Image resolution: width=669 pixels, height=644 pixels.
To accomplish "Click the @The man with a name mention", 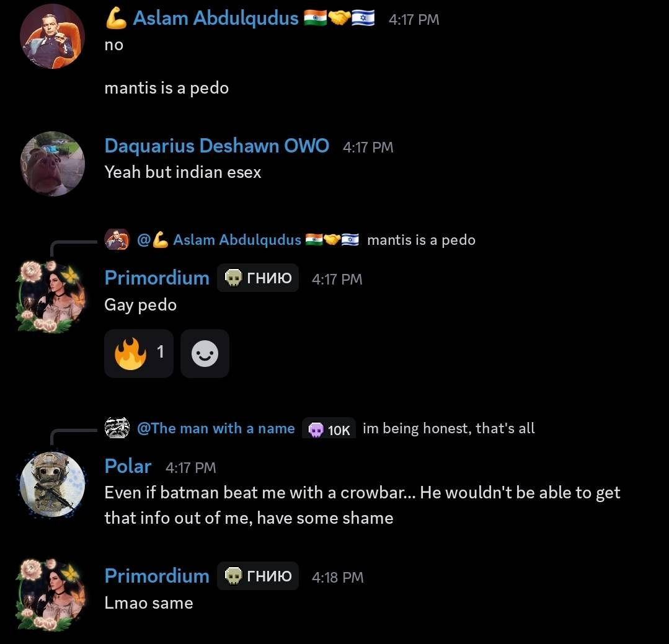I will 216,428.
